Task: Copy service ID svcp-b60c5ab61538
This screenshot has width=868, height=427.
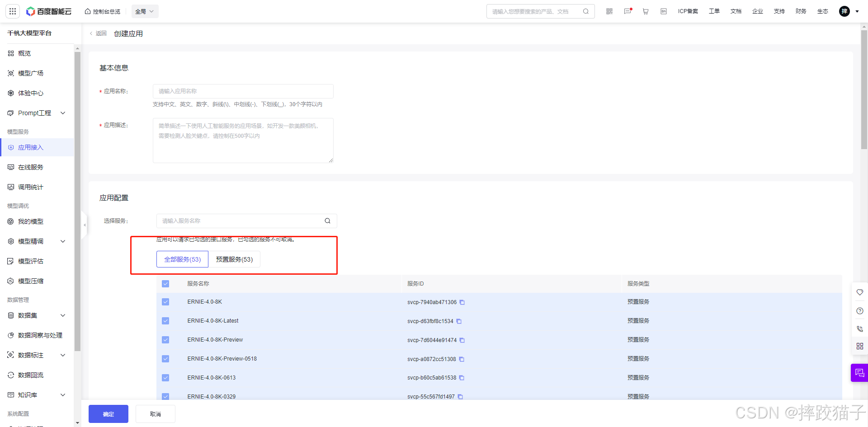Action: pyautogui.click(x=462, y=378)
